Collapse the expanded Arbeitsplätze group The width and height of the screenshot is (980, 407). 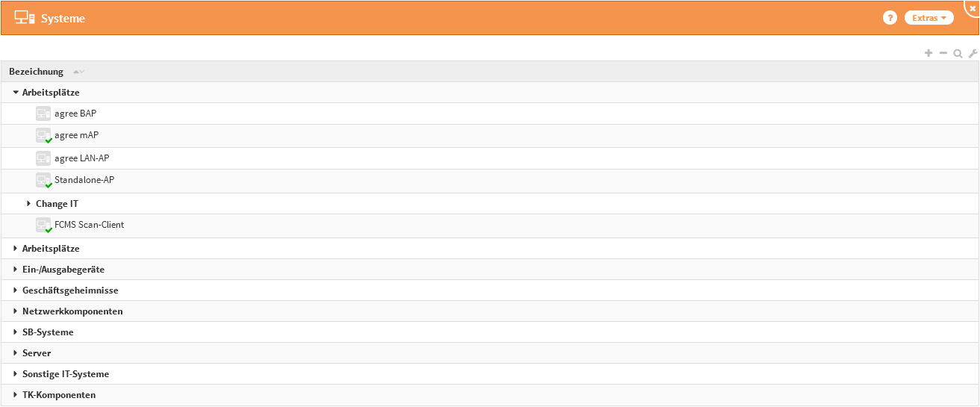point(16,93)
